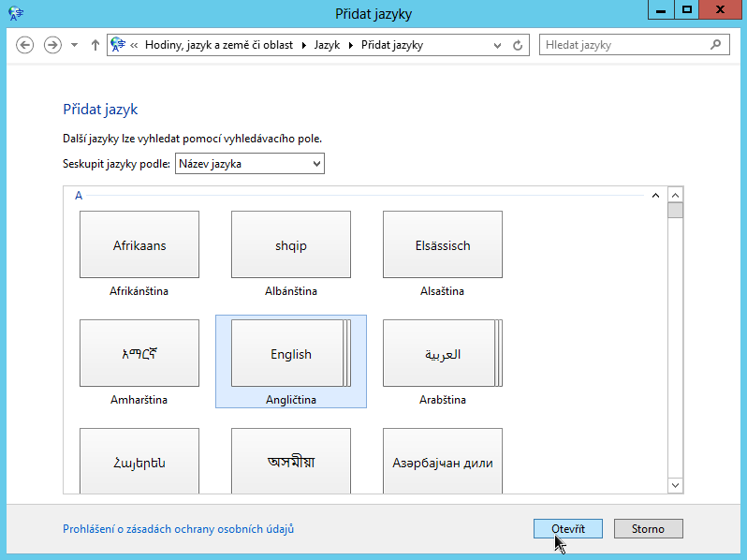Select the shqip Albanian tile
The image size is (747, 560).
(291, 245)
